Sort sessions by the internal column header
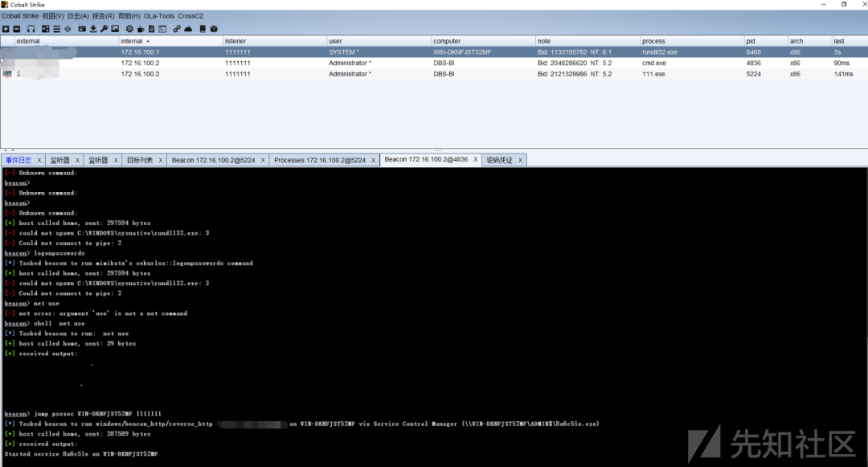 (170, 41)
